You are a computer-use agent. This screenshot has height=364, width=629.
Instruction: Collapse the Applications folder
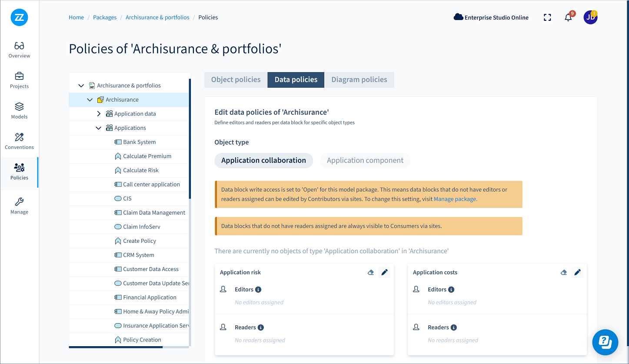(98, 128)
